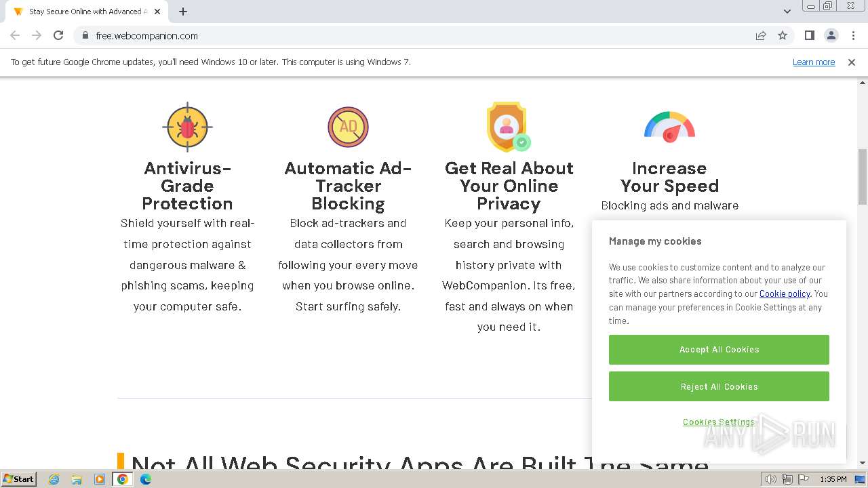The width and height of the screenshot is (868, 488).
Task: Launch Internet Explorer from taskbar
Action: [x=54, y=479]
